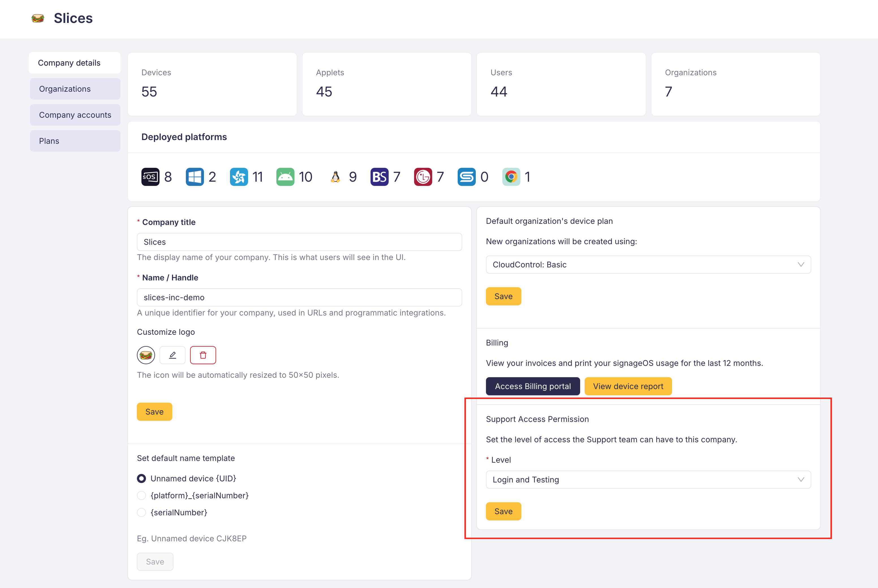Click the trash icon to delete company logo

pos(203,355)
